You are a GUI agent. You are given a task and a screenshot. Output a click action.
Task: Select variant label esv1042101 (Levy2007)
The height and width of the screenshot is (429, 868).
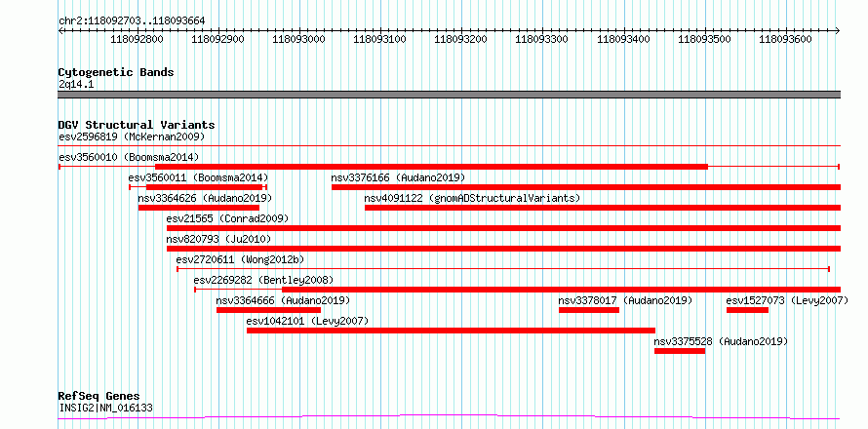click(x=307, y=321)
